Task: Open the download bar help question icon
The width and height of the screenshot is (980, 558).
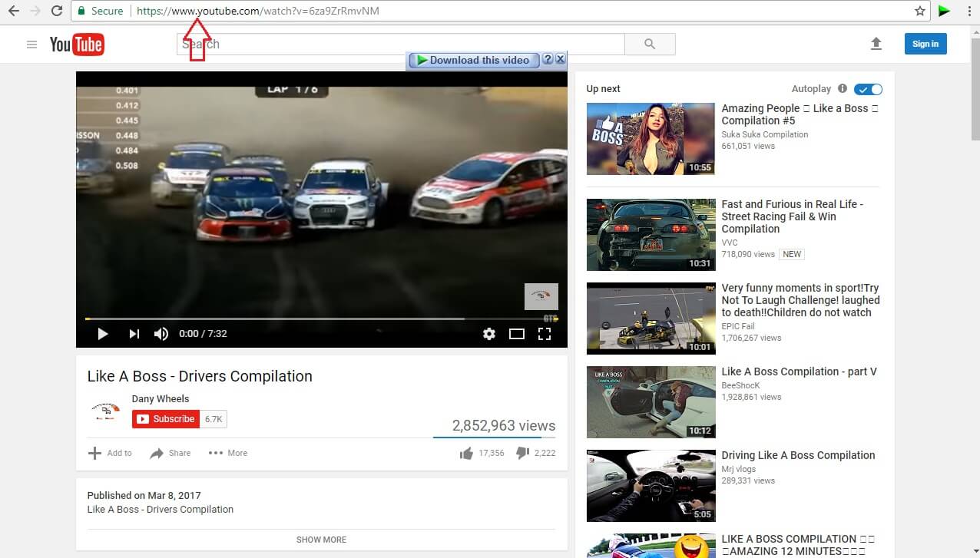Action: [548, 59]
